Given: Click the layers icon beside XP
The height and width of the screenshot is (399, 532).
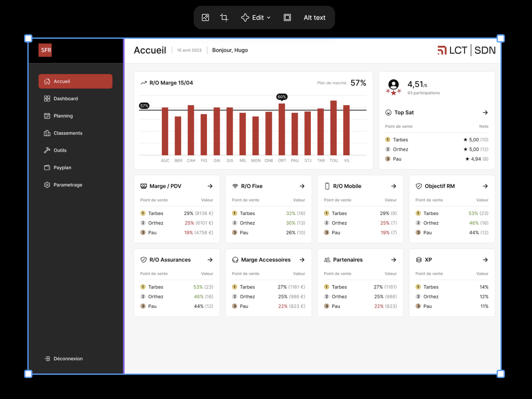Looking at the screenshot, I should pos(419,260).
